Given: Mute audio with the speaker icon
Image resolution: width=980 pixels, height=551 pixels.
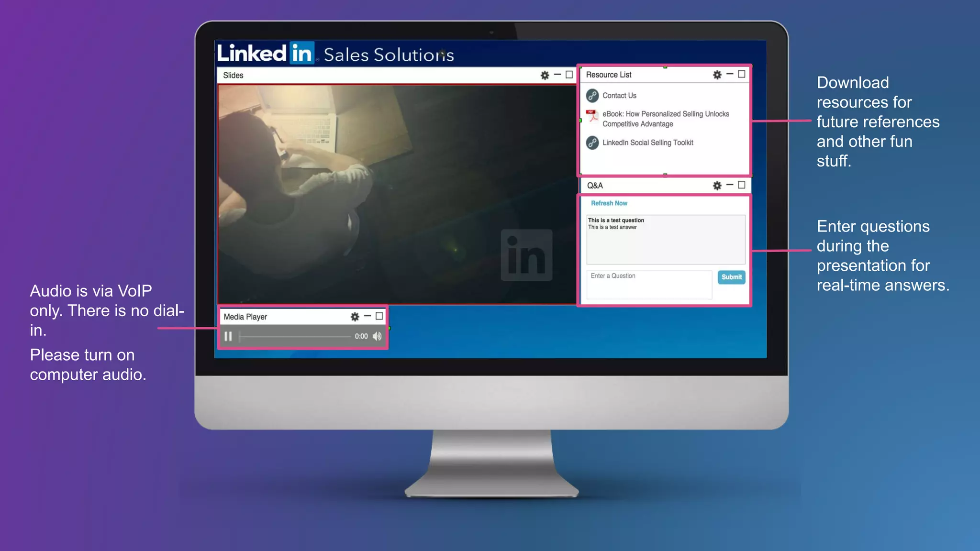Looking at the screenshot, I should point(377,336).
